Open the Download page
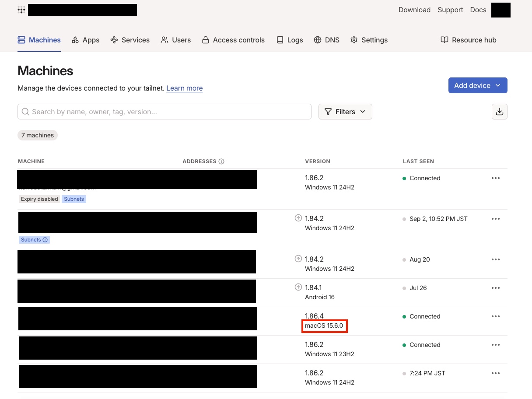This screenshot has width=532, height=399. click(x=414, y=10)
